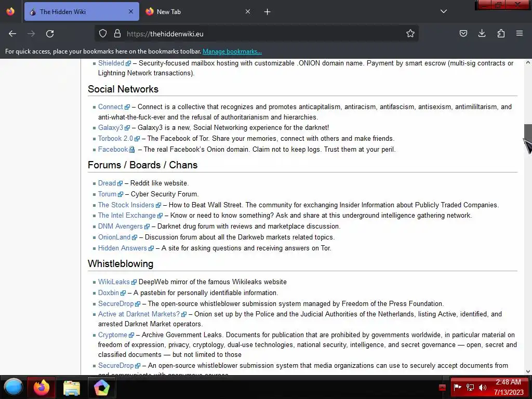The image size is (532, 399).
Task: Open the tracking protection shield icon
Action: pos(103,34)
